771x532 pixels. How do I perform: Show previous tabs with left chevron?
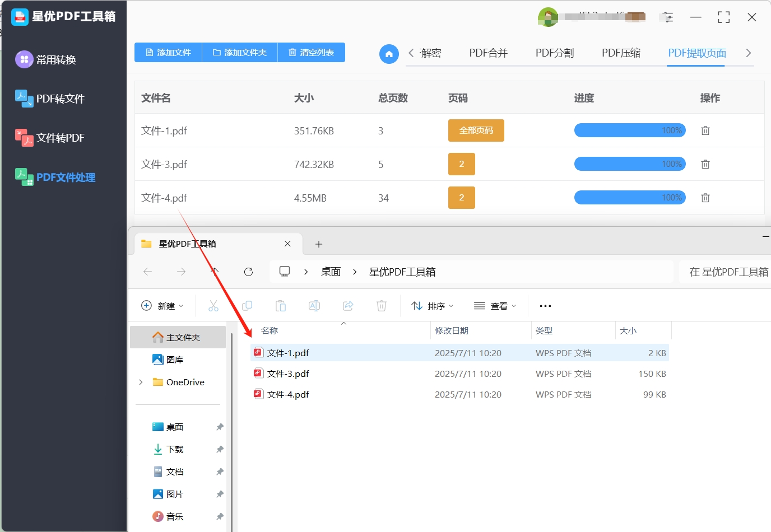click(x=411, y=53)
